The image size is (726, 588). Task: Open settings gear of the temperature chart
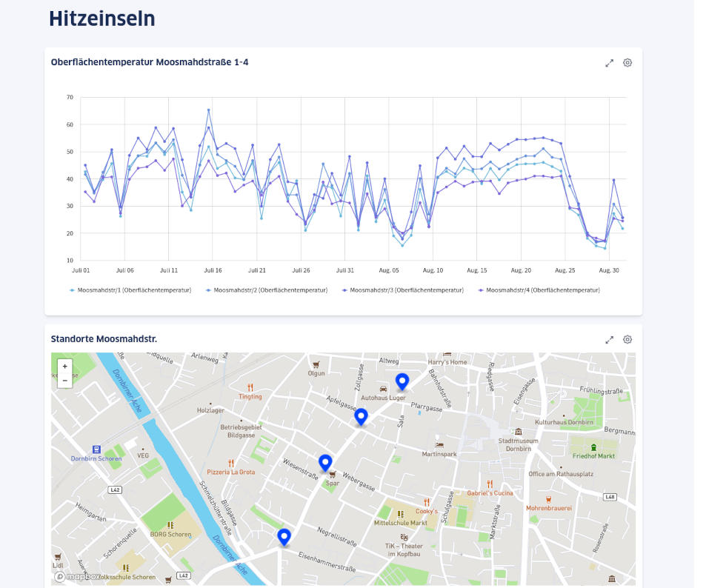pyautogui.click(x=627, y=63)
